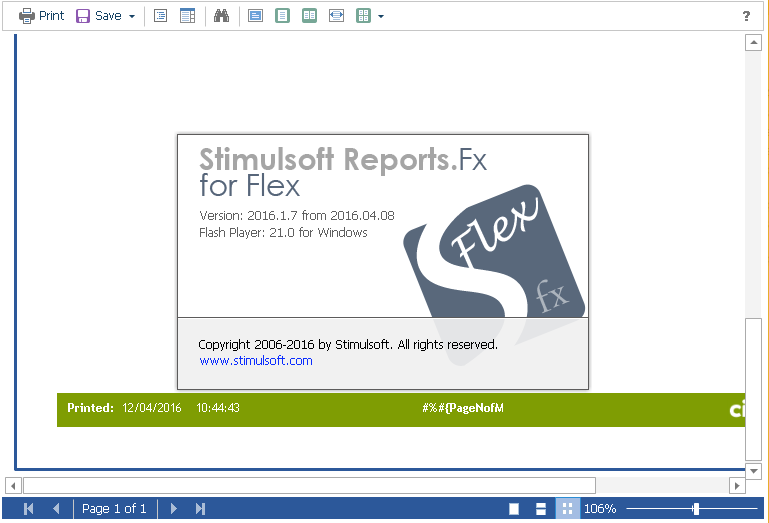Click the Version 2016.1.7 text

coord(297,215)
